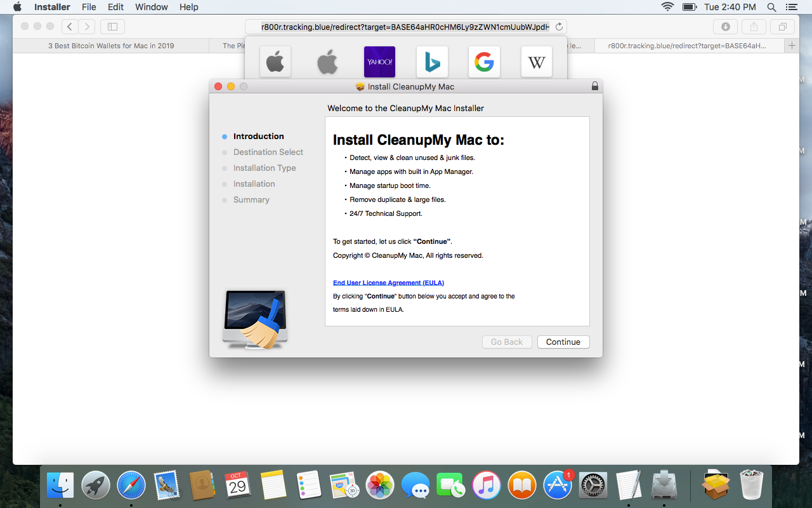Open App Store from the Dock

click(x=558, y=486)
